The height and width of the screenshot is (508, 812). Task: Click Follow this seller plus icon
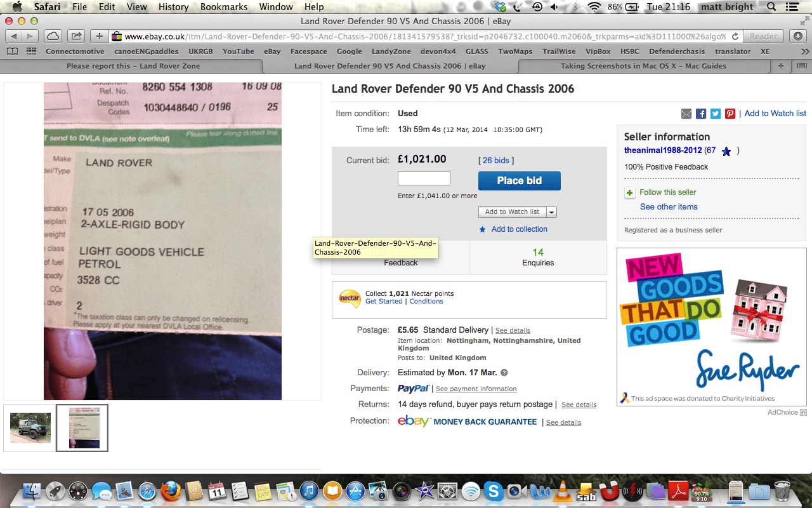click(630, 192)
